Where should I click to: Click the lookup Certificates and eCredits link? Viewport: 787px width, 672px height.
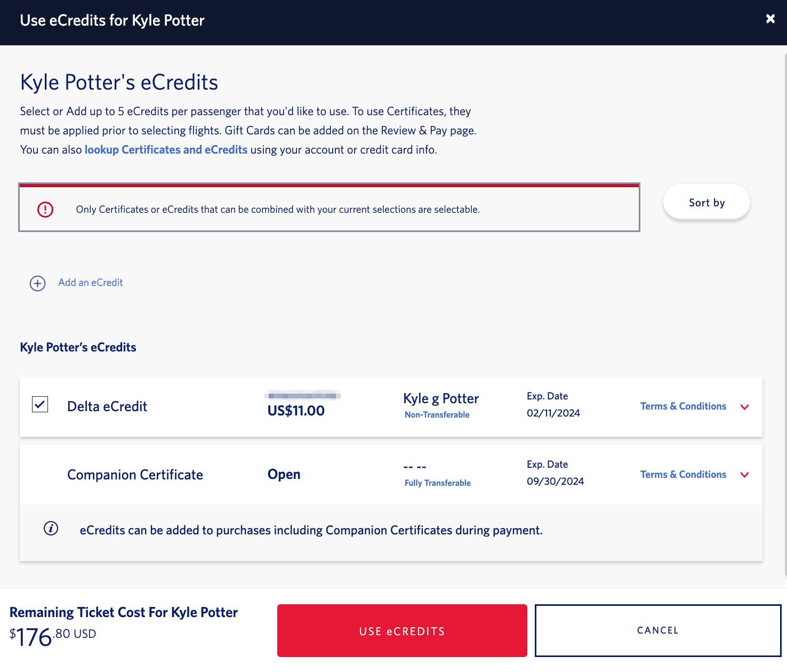165,149
